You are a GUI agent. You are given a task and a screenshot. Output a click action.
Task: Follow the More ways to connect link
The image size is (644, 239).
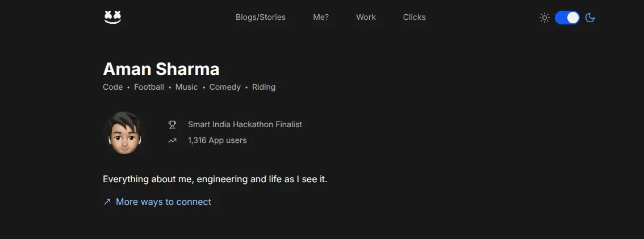[163, 202]
